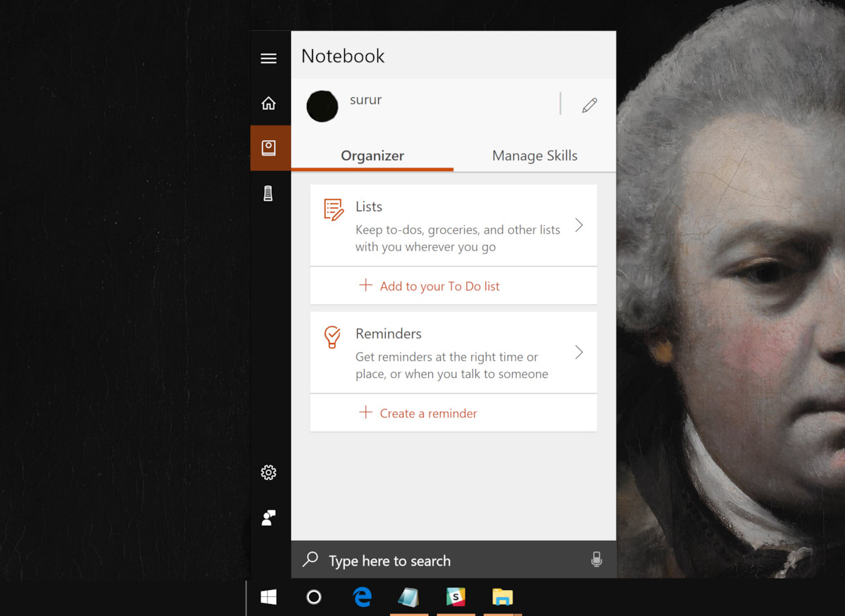The width and height of the screenshot is (845, 616).
Task: Open File Explorer from taskbar
Action: click(502, 598)
